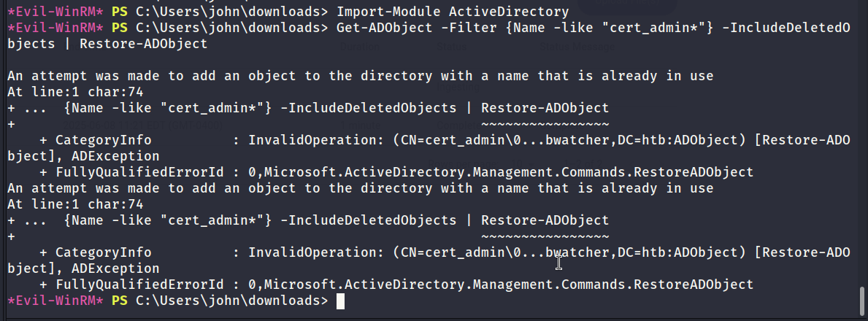This screenshot has height=321, width=868.
Task: Click the second "FullyQualifiedErrorId" label
Action: [x=139, y=285]
